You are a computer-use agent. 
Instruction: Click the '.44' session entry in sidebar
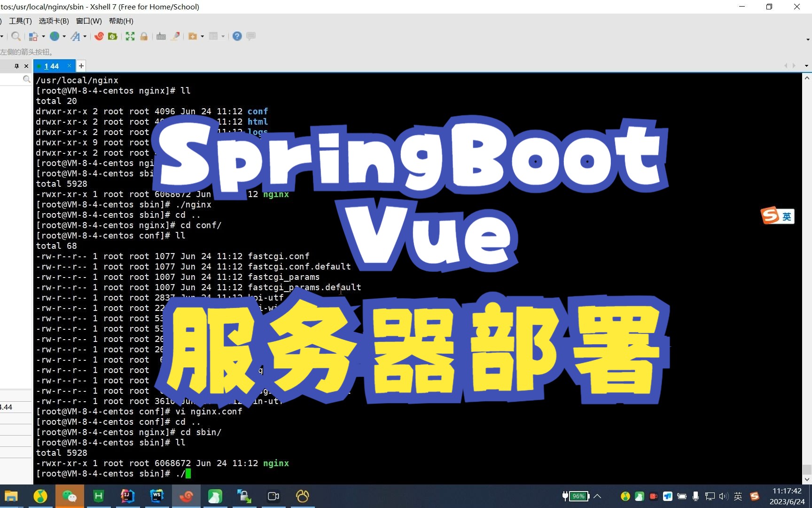(16, 407)
